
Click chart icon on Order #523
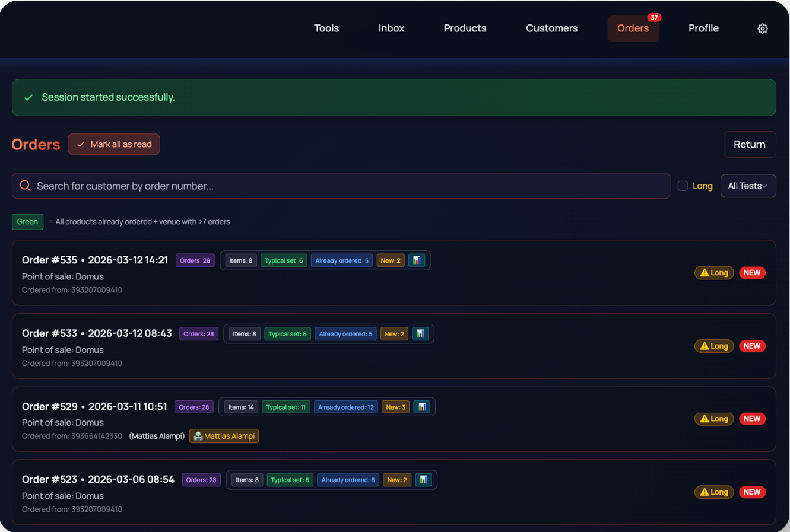click(x=423, y=480)
